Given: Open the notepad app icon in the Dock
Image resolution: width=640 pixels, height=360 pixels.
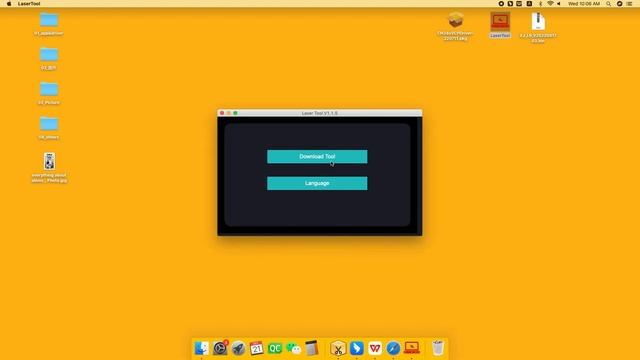Looking at the screenshot, I should click(x=312, y=348).
